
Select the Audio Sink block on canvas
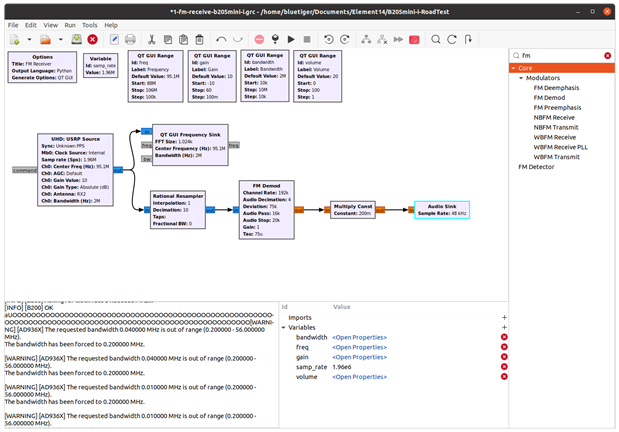click(441, 209)
